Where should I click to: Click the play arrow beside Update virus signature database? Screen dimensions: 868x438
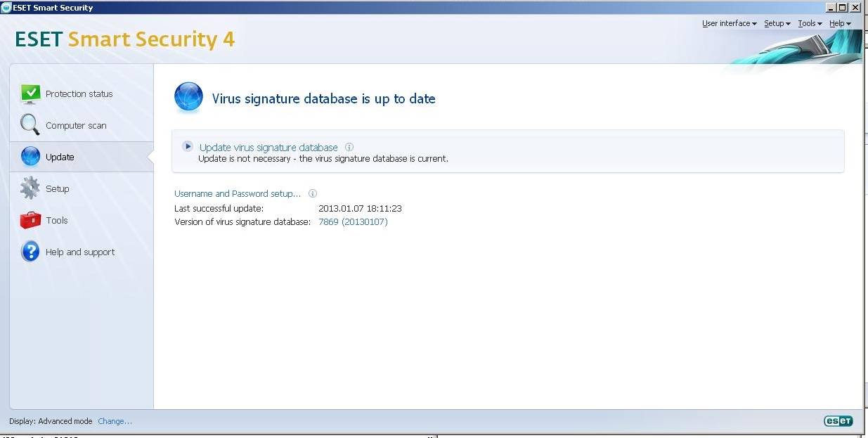click(x=188, y=146)
